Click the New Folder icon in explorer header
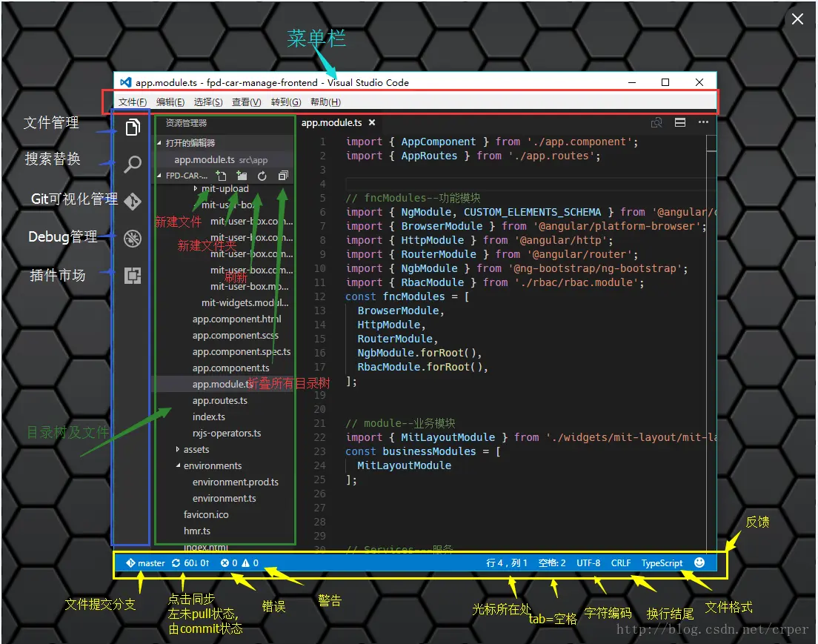 click(242, 176)
